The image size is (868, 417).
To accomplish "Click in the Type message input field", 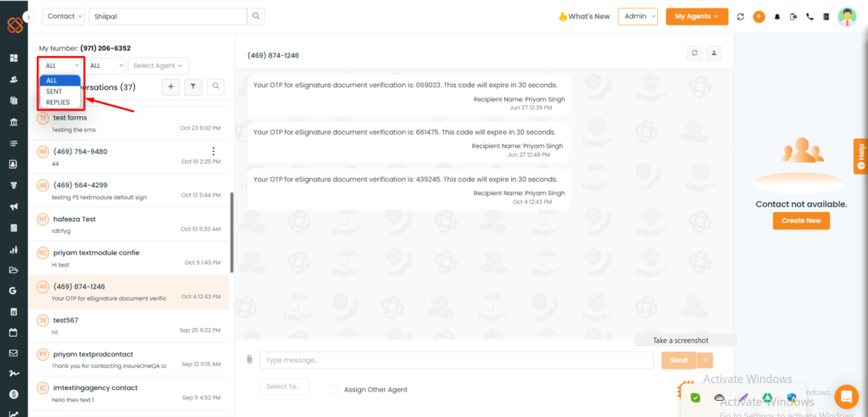I will click(457, 360).
